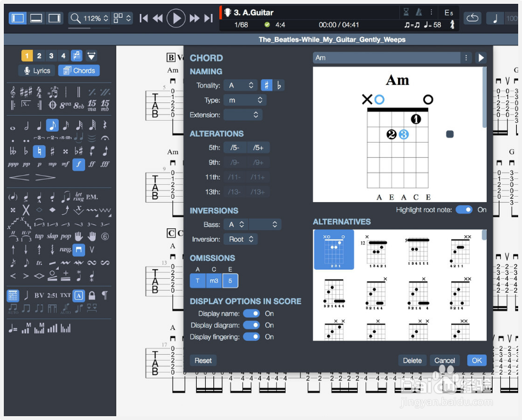Viewport: 522px width, 420px height.
Task: Select the natural accidental
Action: (x=39, y=152)
